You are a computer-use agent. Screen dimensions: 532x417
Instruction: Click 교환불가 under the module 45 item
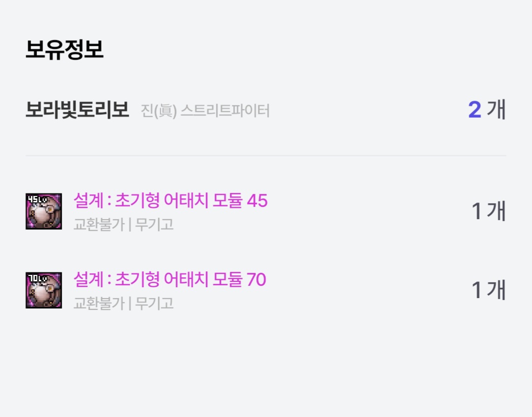pos(99,225)
